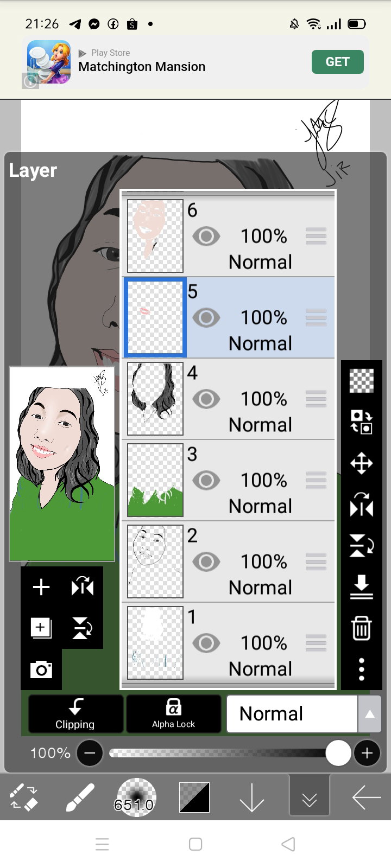Select the brush tool in bottom toolbar
The image size is (391, 868).
pos(80,797)
